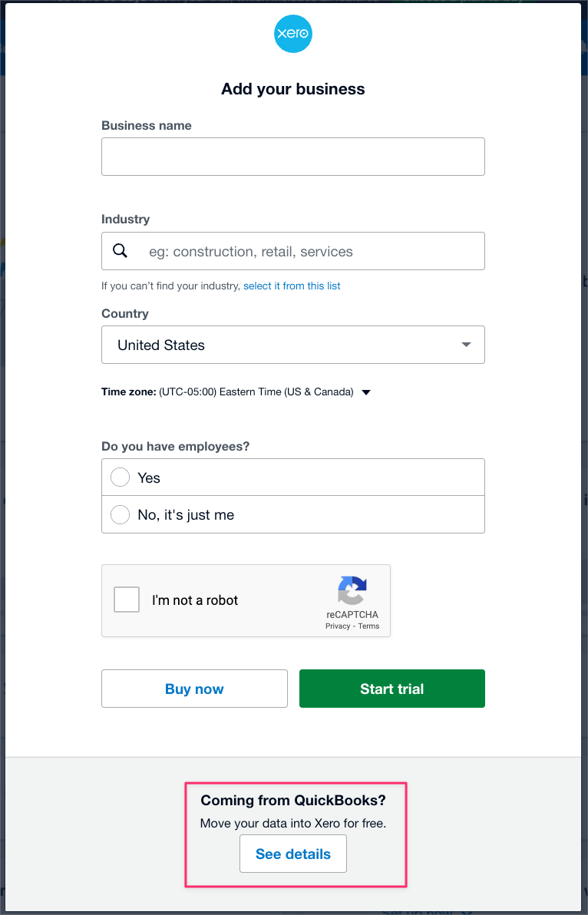Open the "select it from this list" link
Viewport: 588px width, 915px height.
pos(292,286)
